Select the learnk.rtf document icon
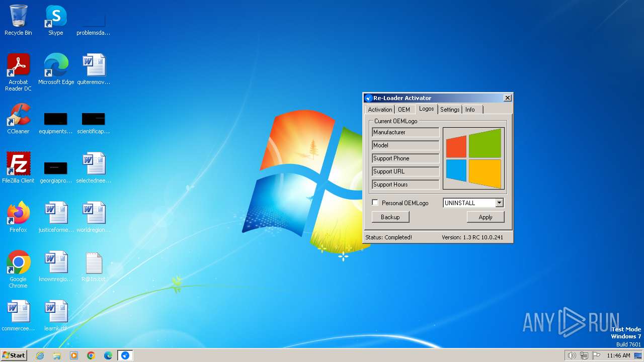The height and width of the screenshot is (362, 644). (55, 316)
